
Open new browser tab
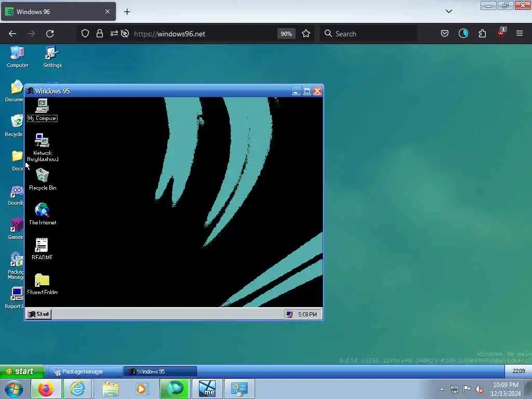tap(127, 12)
